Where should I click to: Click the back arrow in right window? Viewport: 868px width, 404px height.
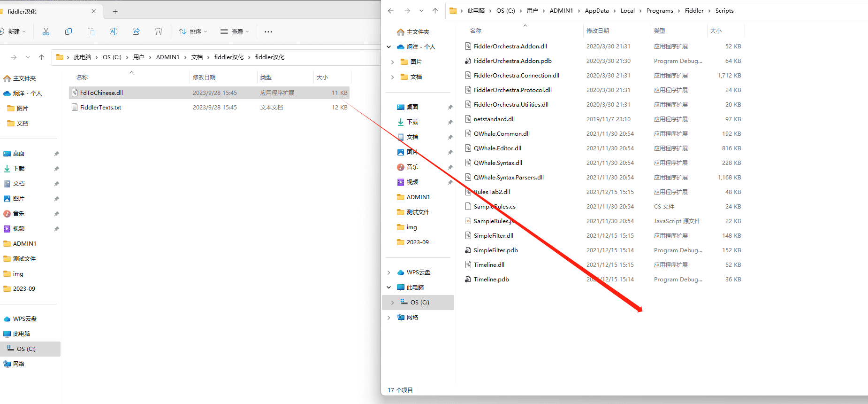point(391,11)
